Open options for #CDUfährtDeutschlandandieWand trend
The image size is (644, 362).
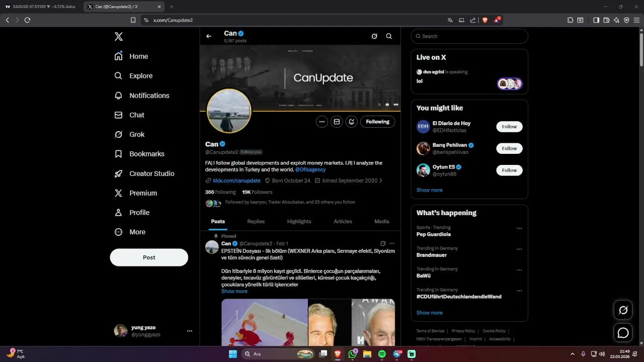coord(519,291)
